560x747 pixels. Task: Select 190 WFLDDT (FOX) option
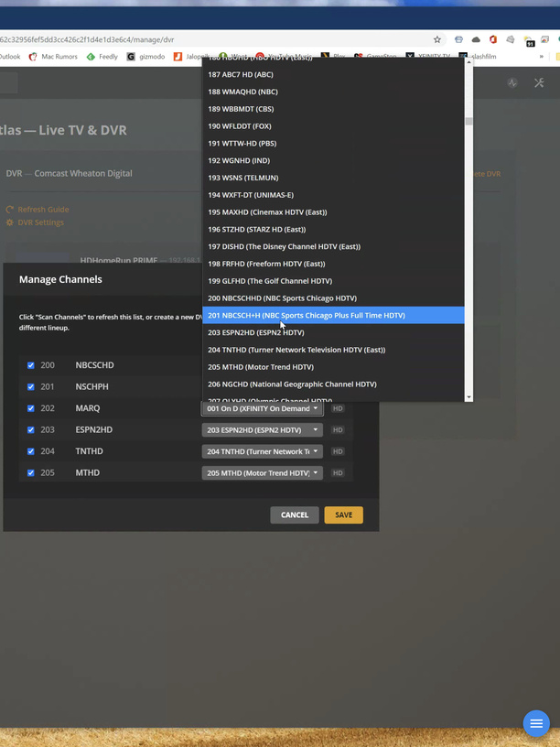coord(333,125)
